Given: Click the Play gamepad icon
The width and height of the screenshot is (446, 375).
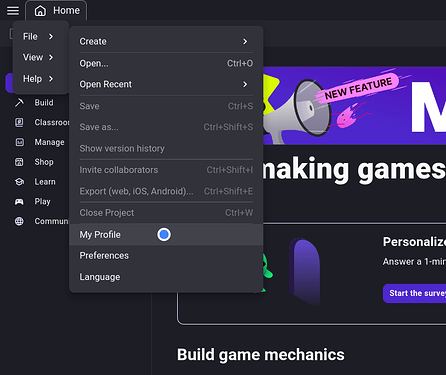Looking at the screenshot, I should (19, 202).
